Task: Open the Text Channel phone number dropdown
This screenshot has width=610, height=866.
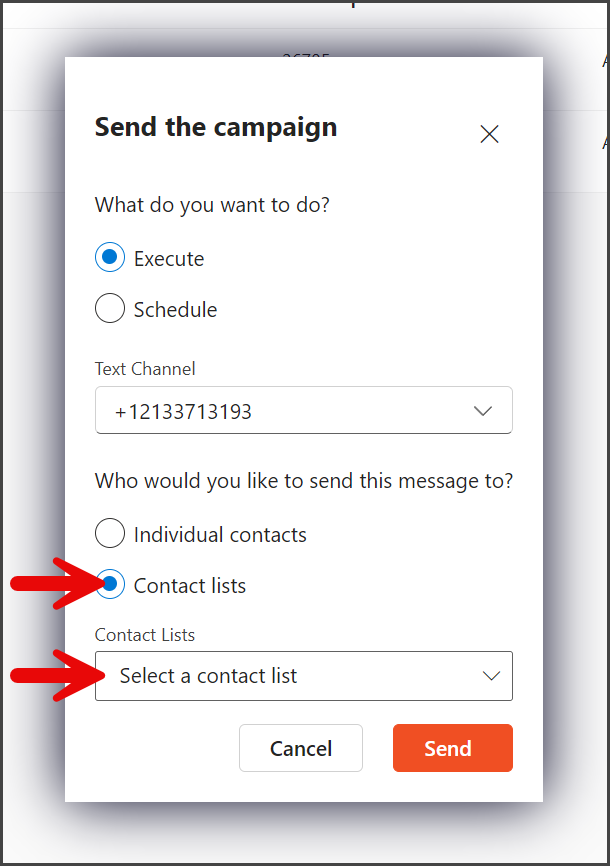Action: pyautogui.click(x=304, y=410)
